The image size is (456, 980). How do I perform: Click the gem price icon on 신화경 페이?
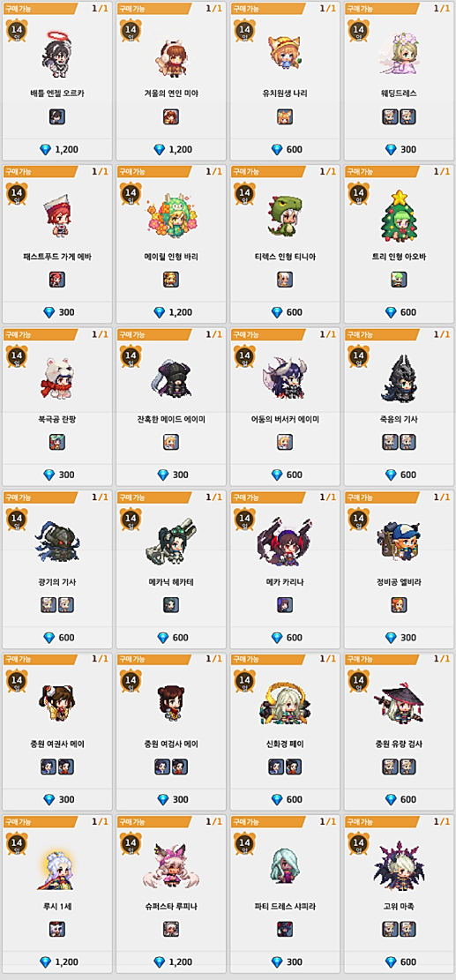coord(277,799)
